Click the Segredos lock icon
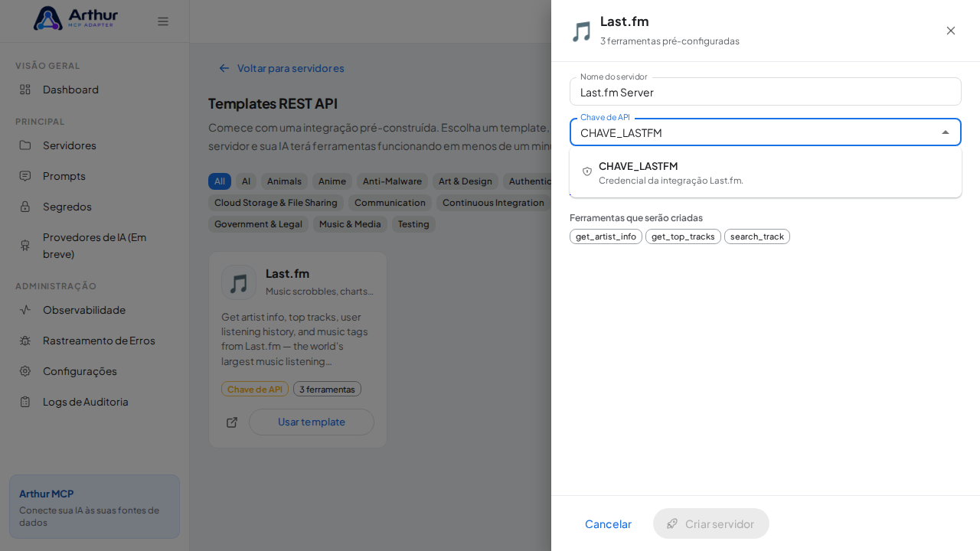The width and height of the screenshot is (980, 551). click(x=25, y=207)
